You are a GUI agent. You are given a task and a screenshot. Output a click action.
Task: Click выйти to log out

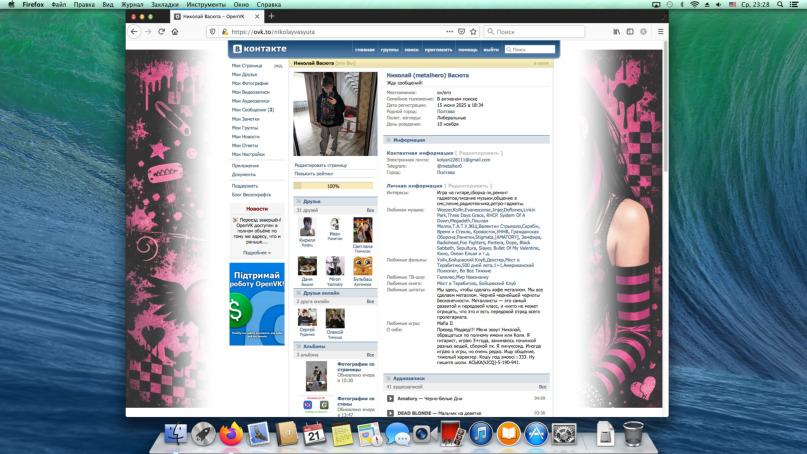pos(491,49)
